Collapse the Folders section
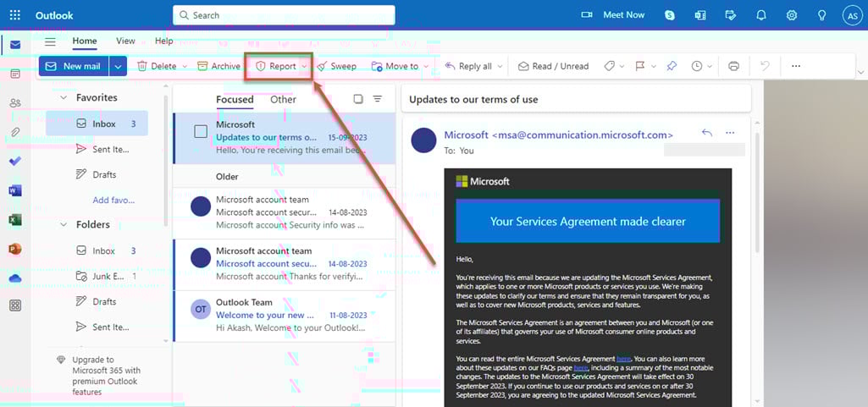 click(64, 224)
